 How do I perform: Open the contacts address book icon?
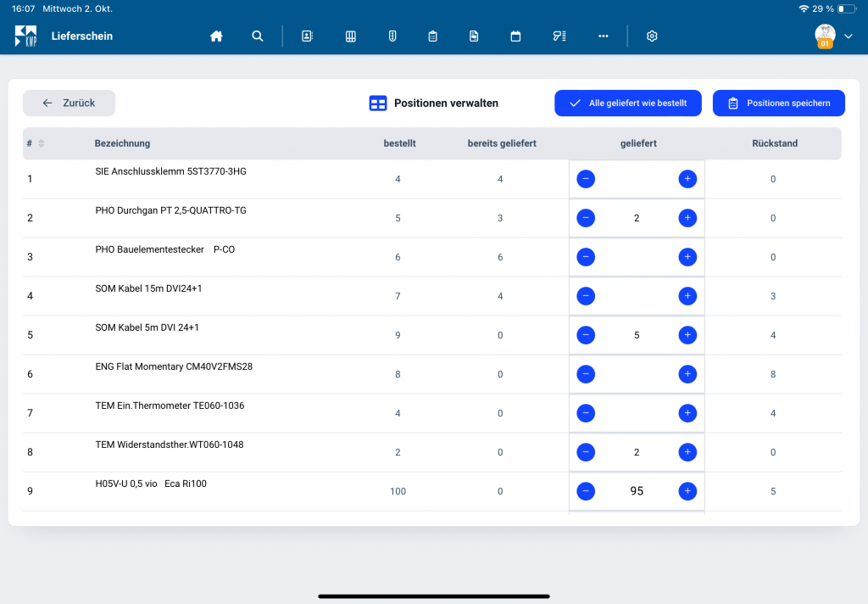tap(307, 36)
